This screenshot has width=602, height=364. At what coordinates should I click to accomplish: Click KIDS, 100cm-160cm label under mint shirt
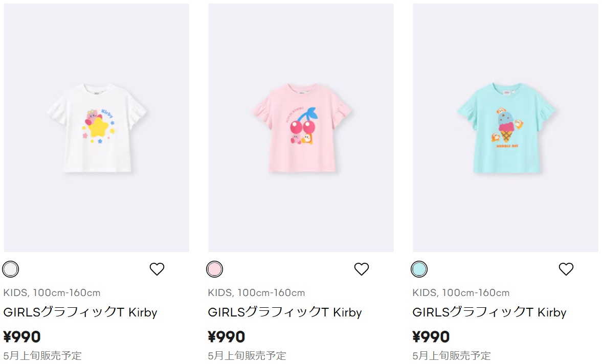pos(461,293)
